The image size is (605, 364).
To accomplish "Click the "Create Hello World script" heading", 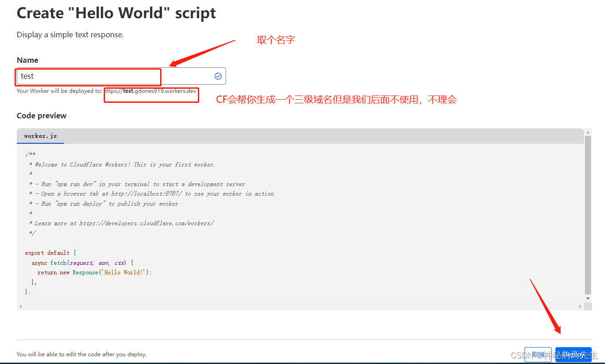I will [x=116, y=13].
